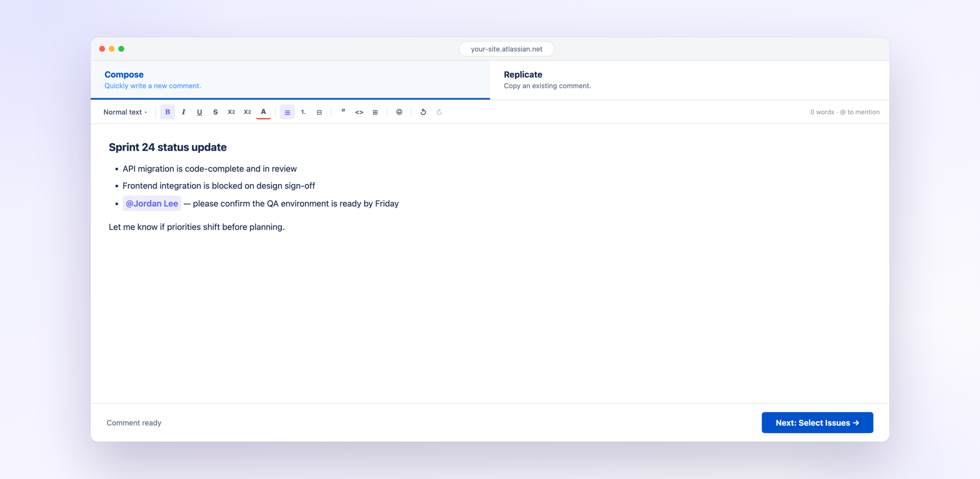This screenshot has height=479, width=980.
Task: Click the heading Sprint 24 status update
Action: click(x=168, y=147)
